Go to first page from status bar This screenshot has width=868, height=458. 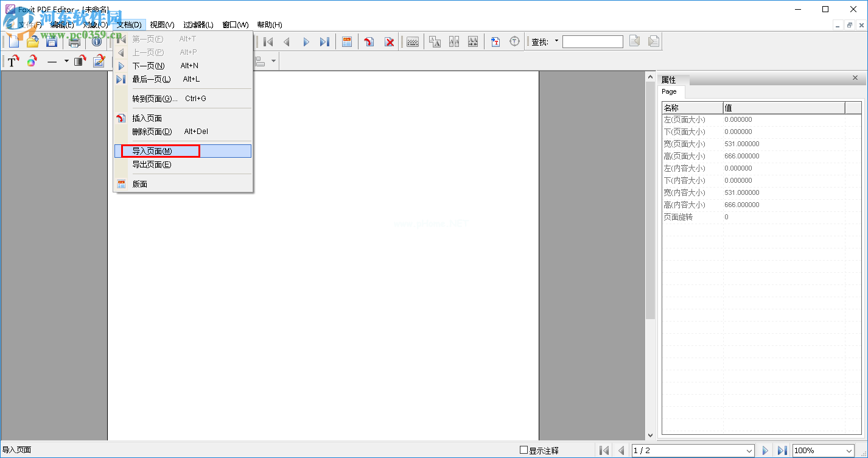click(x=604, y=450)
